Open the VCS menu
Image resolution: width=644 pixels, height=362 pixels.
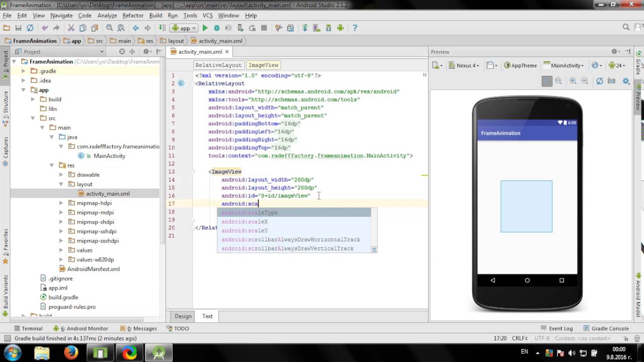point(207,16)
